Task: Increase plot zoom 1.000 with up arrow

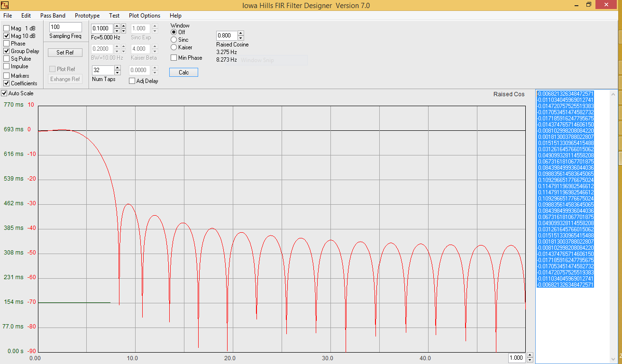Action: point(529,355)
